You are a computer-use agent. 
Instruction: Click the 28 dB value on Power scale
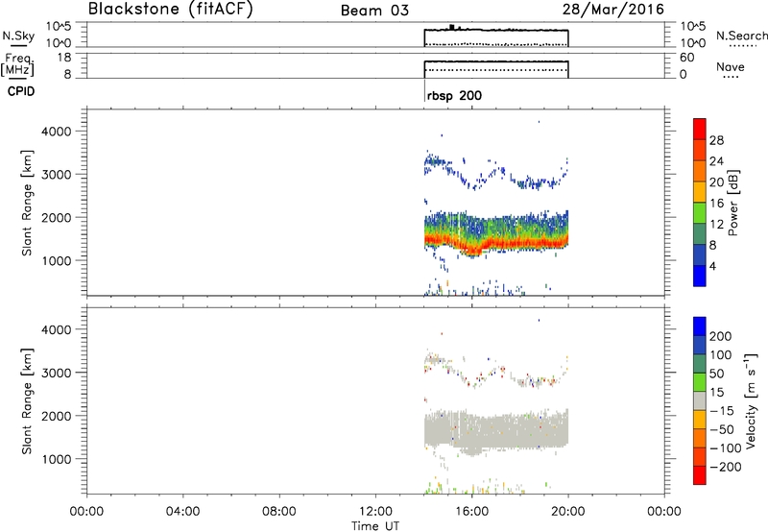click(x=716, y=140)
